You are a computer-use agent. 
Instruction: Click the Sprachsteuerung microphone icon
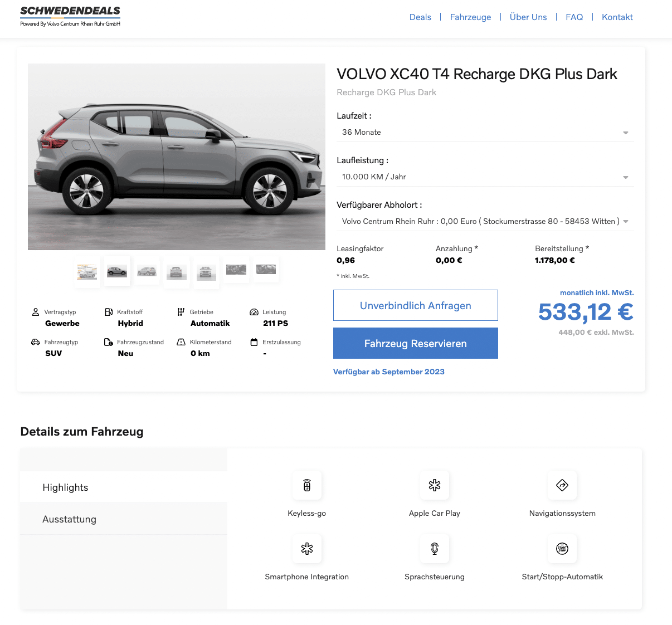pyautogui.click(x=435, y=549)
